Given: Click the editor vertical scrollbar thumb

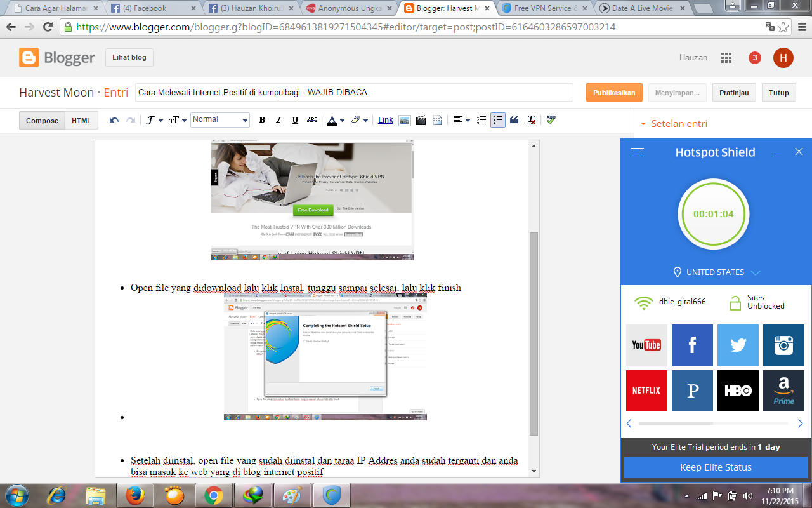Looking at the screenshot, I should pos(534,333).
